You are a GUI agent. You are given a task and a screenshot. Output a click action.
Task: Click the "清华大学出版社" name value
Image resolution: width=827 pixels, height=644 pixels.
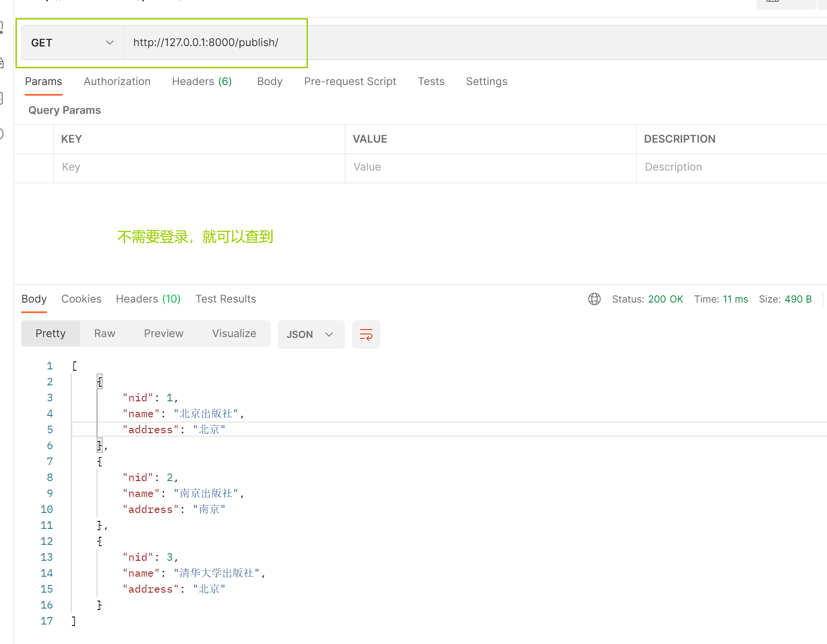click(x=217, y=573)
